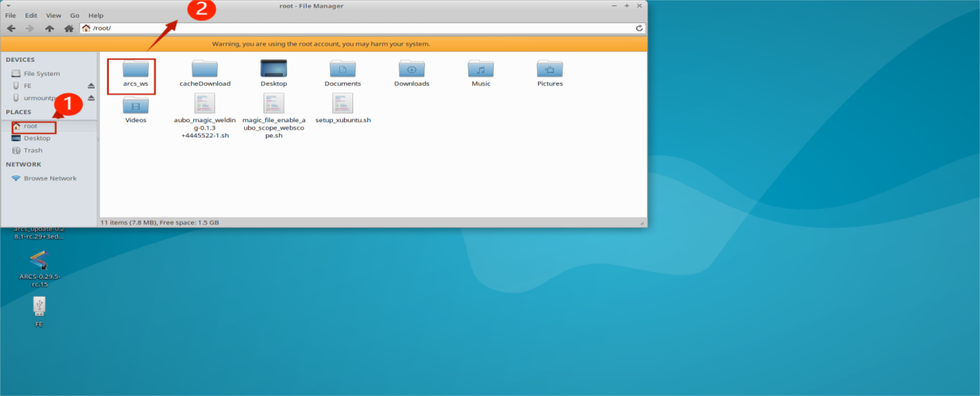Viewport: 980px width, 396px height.
Task: Open the File menu
Action: tap(11, 15)
